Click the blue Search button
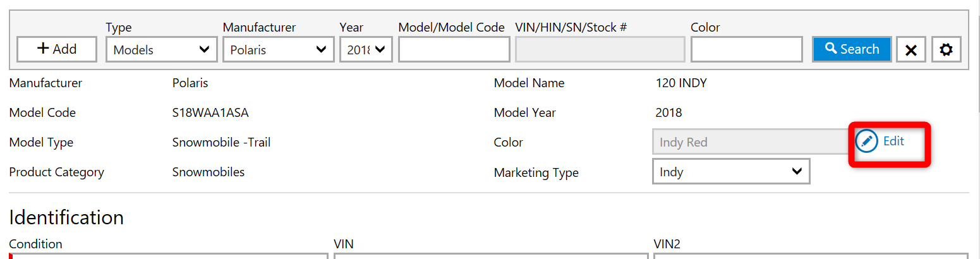Screen dimensions: 980x259 (x=852, y=49)
